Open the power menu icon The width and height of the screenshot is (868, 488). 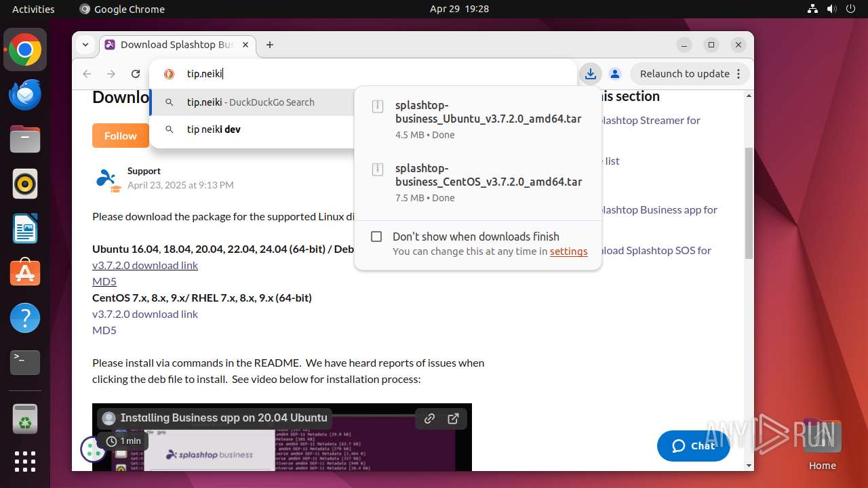click(x=850, y=9)
